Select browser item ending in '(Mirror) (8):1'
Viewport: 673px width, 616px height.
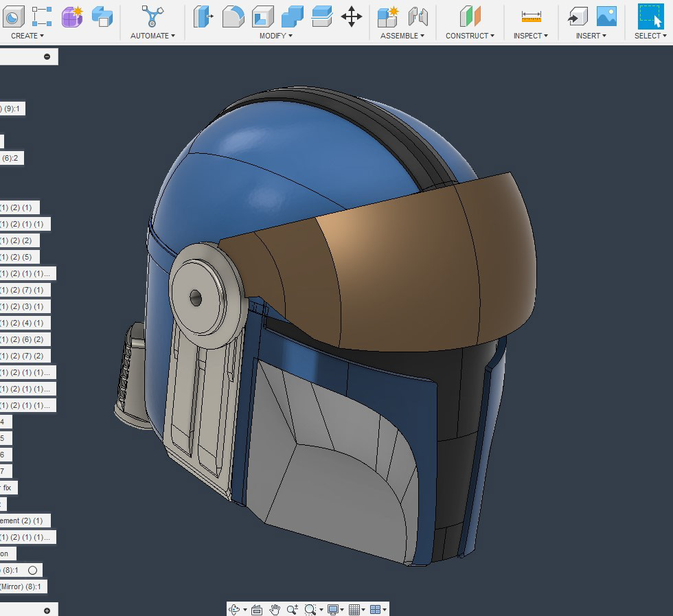(23, 586)
